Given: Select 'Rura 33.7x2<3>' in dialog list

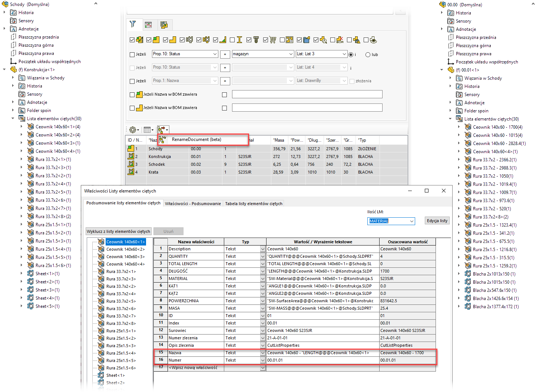Looking at the screenshot, I should tap(121, 279).
